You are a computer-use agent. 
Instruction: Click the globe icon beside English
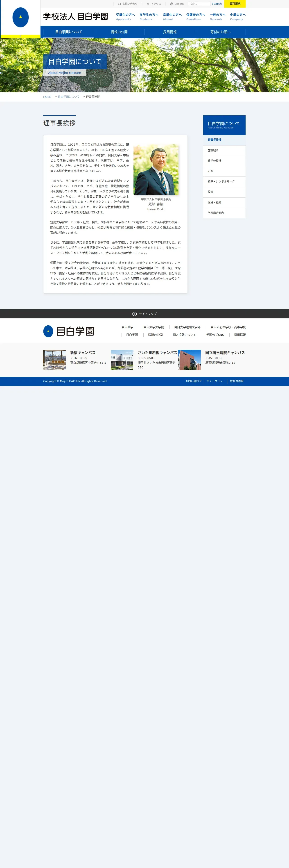(x=172, y=4)
